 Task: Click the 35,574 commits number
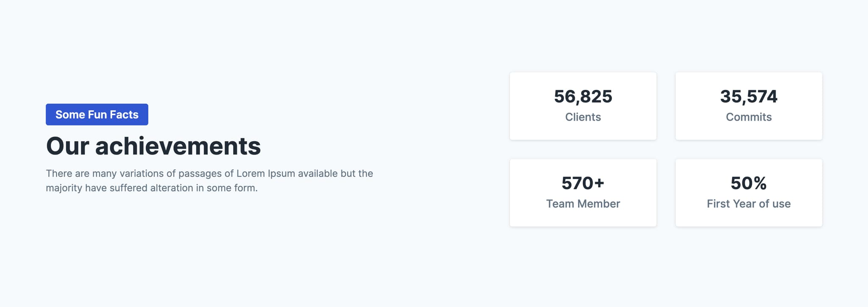(748, 97)
